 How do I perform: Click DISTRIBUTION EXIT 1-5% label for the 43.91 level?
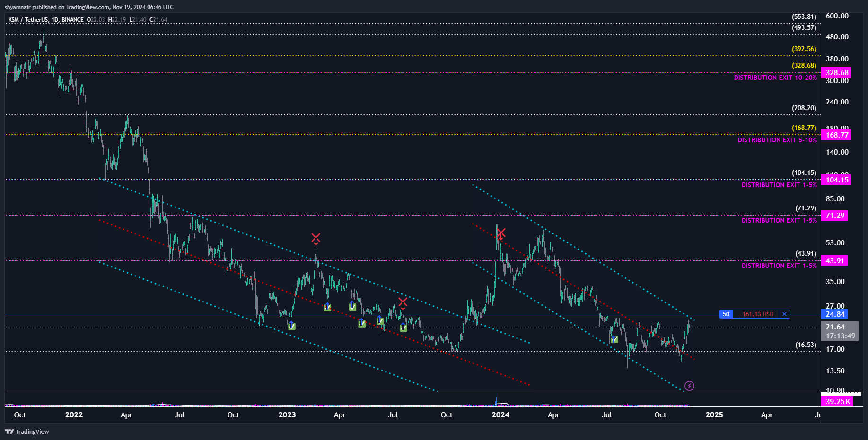tap(779, 266)
